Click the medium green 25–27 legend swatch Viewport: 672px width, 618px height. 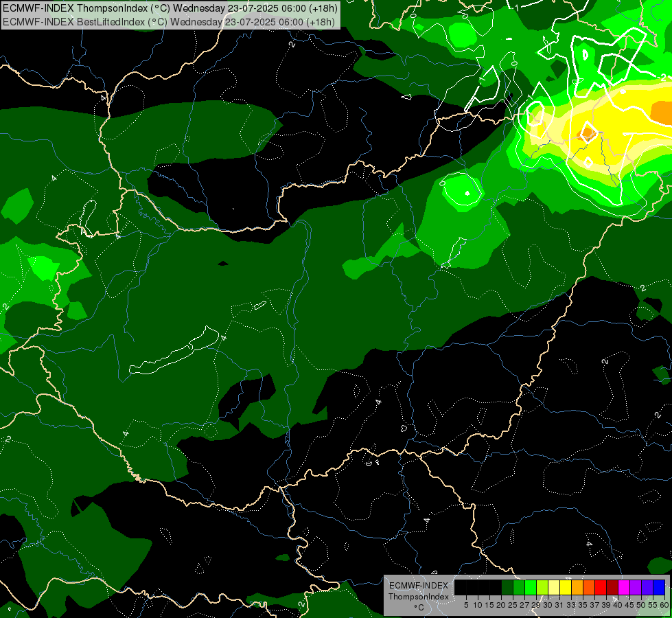519,587
